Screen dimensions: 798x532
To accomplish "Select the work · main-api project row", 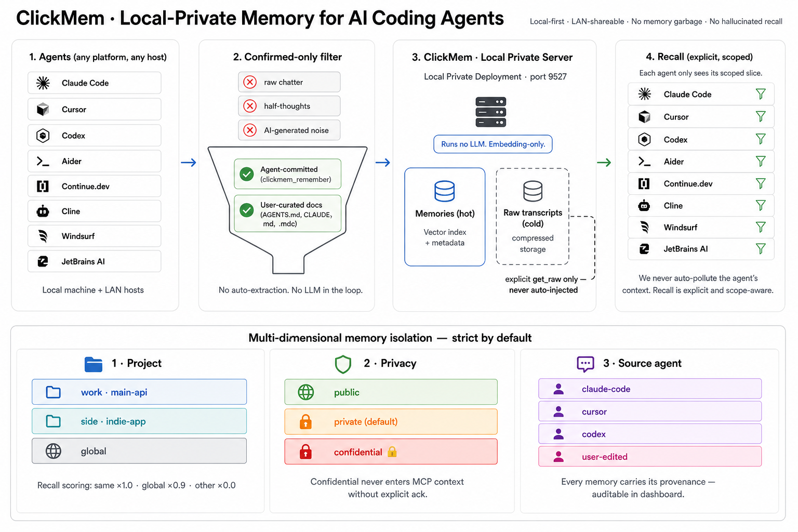I will tap(139, 392).
